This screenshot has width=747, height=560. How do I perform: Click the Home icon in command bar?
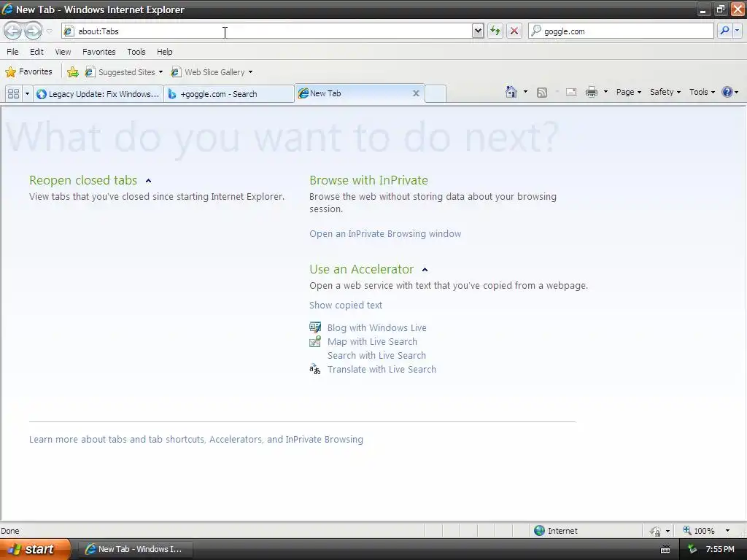coord(511,92)
